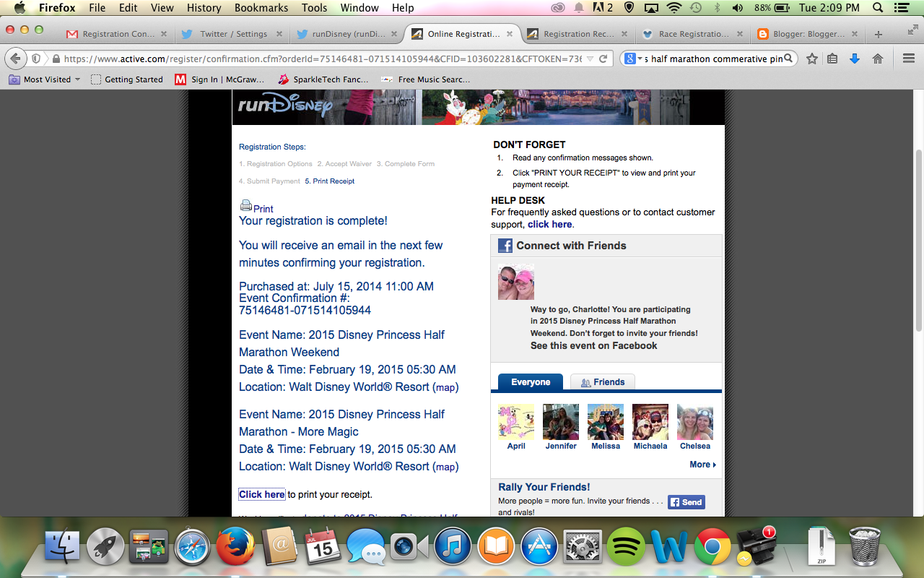The width and height of the screenshot is (924, 578).
Task: Click Jennifer's profile thumbnail
Action: pos(561,422)
